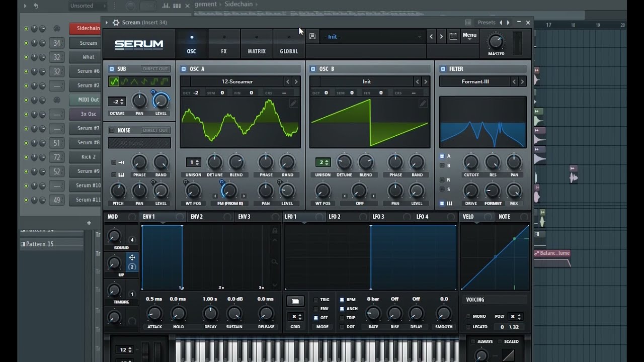644x362 pixels.
Task: Go to next preset in FL wrapper
Action: (x=508, y=23)
